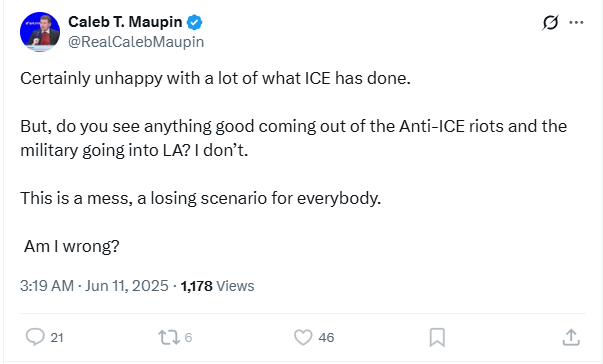
Task: Click the 21 replies count
Action: click(x=57, y=337)
